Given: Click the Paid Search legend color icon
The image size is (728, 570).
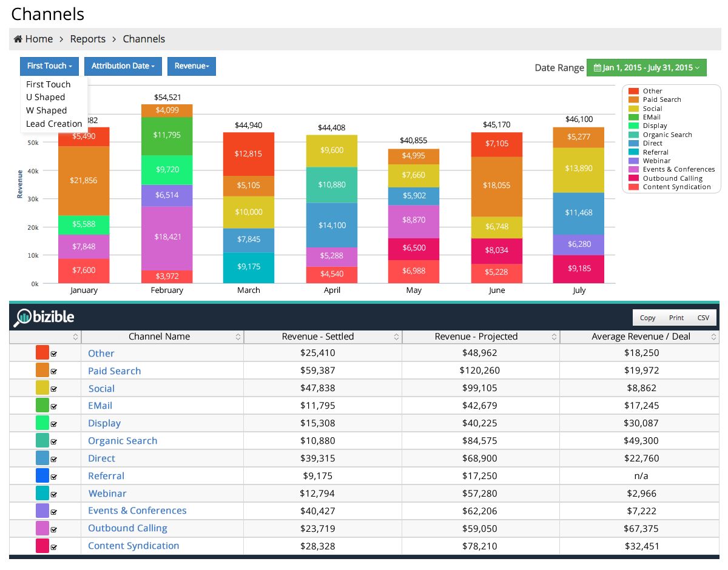Looking at the screenshot, I should (633, 99).
